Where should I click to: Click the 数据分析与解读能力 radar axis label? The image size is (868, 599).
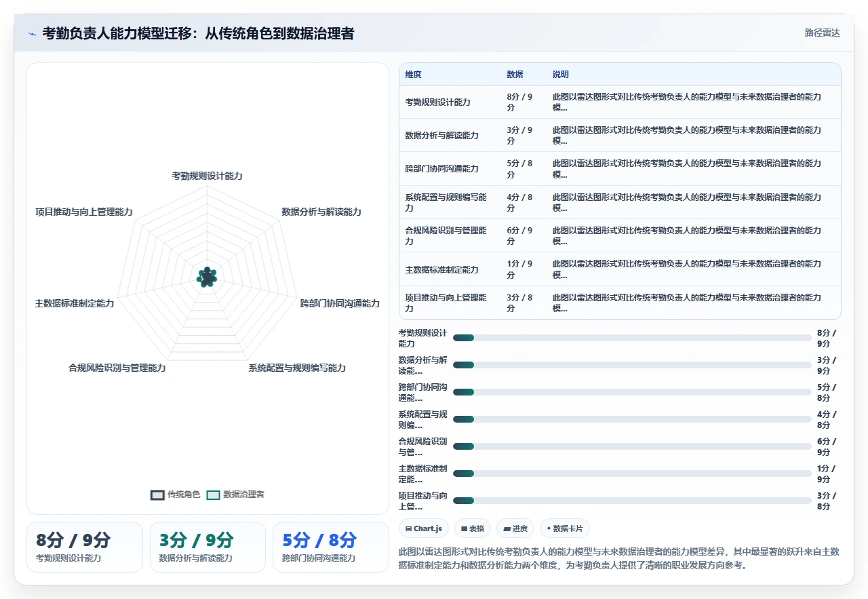click(321, 212)
